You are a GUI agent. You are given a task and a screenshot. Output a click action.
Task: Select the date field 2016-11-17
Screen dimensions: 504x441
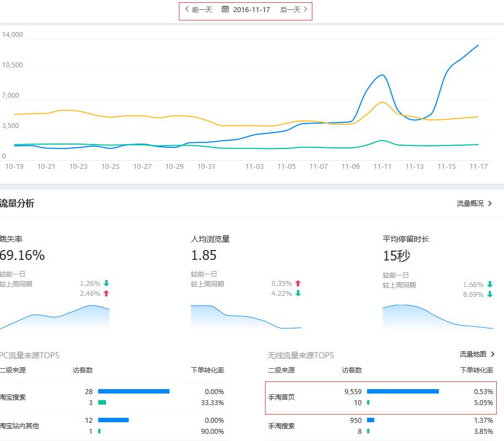click(x=251, y=9)
